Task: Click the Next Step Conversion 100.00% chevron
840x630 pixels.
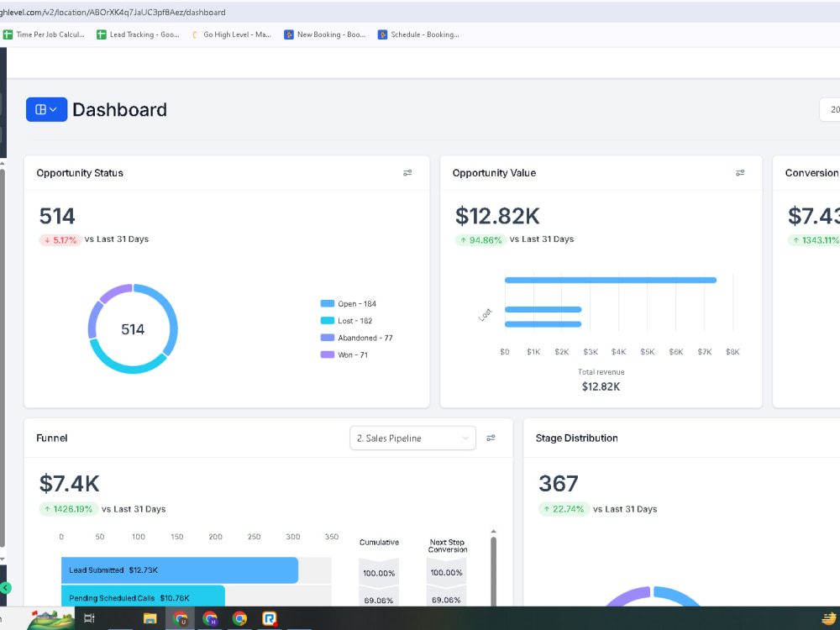Action: click(446, 572)
